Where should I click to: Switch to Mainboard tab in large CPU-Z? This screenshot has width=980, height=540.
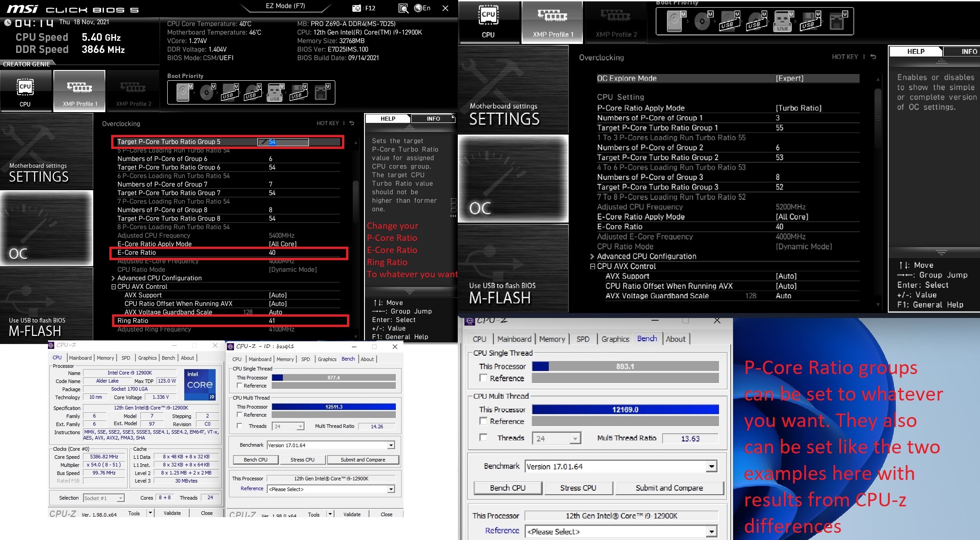514,340
